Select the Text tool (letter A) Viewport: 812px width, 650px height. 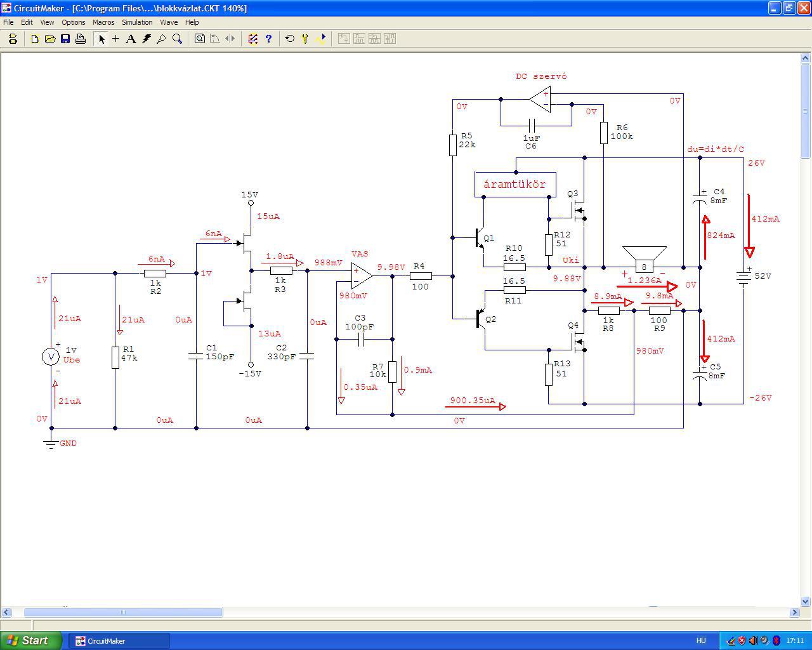tap(131, 39)
